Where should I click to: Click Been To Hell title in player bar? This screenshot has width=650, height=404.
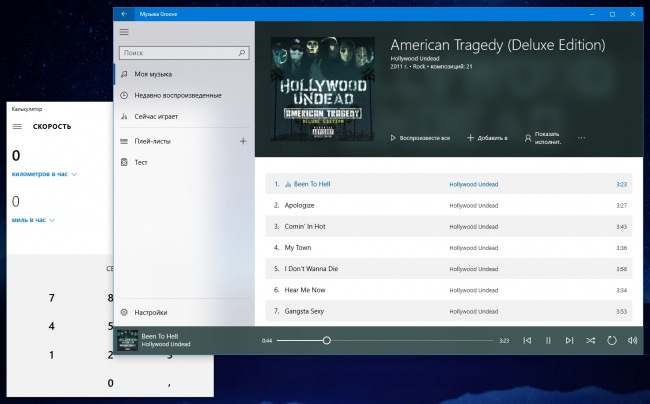[x=160, y=336]
